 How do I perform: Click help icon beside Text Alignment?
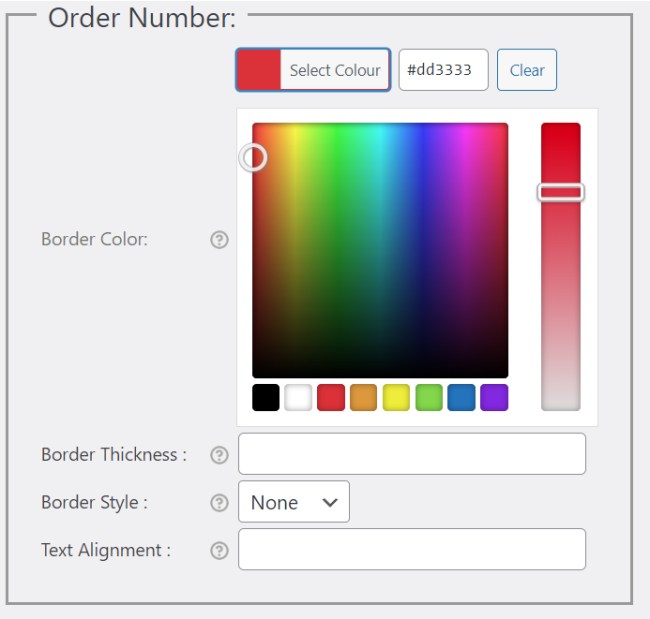pyautogui.click(x=220, y=551)
